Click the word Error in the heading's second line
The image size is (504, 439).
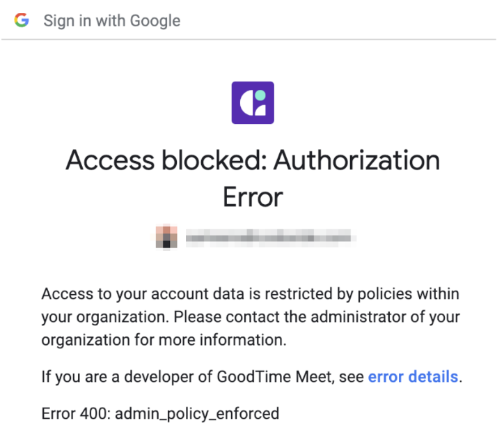click(x=253, y=197)
